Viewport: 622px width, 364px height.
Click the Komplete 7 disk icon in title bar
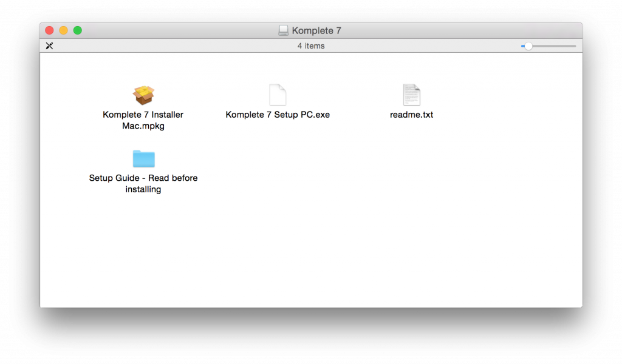click(283, 30)
